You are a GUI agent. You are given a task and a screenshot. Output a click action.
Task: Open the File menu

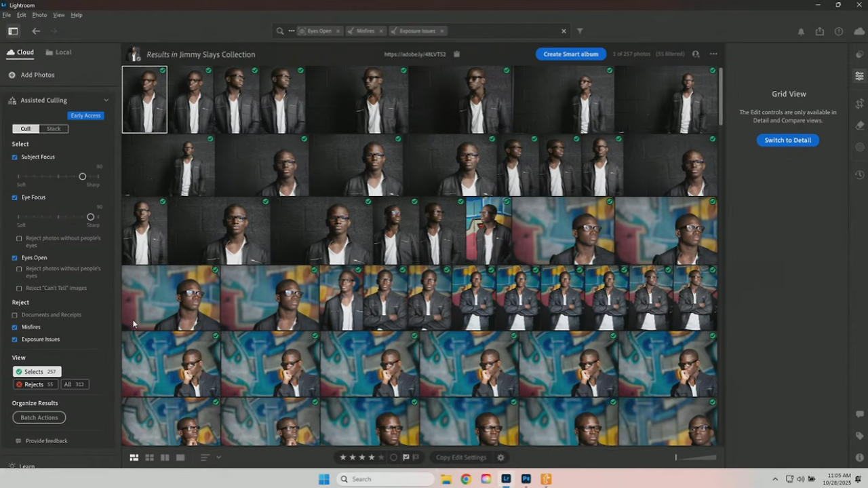6,15
